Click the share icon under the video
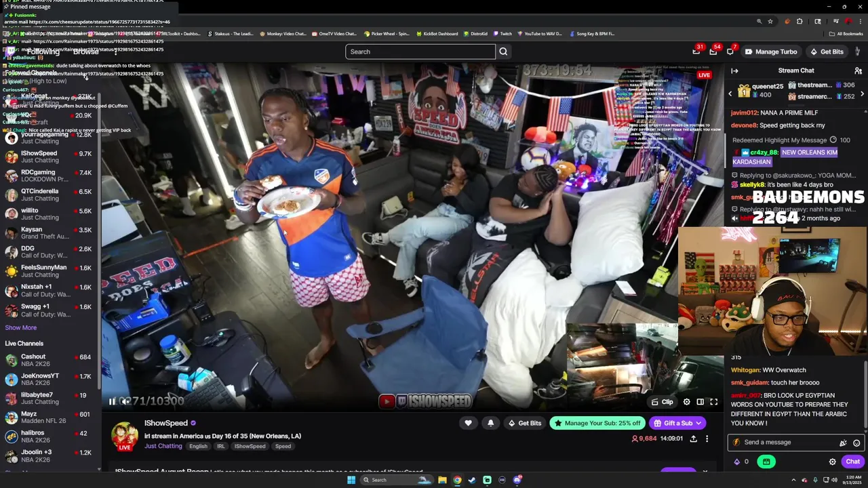The image size is (868, 488). pyautogui.click(x=693, y=439)
